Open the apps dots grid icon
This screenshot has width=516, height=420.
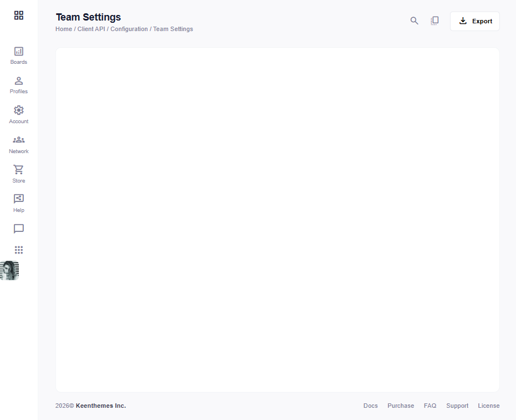point(19,250)
